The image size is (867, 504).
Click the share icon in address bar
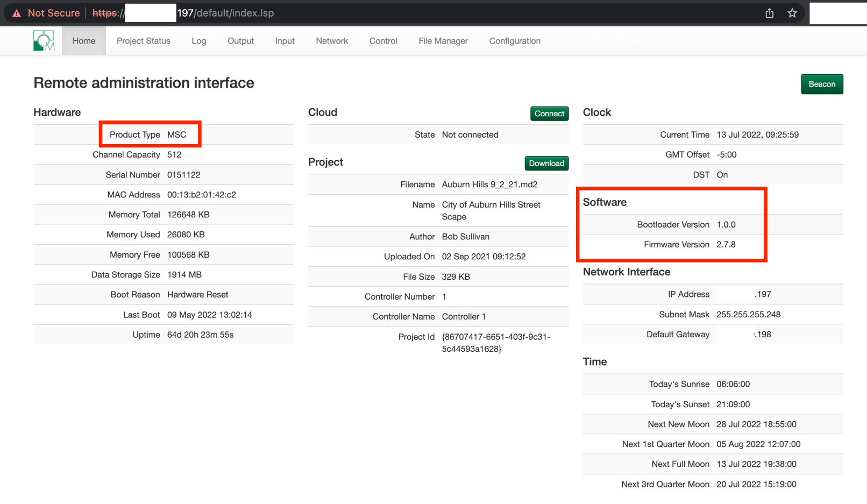point(769,13)
